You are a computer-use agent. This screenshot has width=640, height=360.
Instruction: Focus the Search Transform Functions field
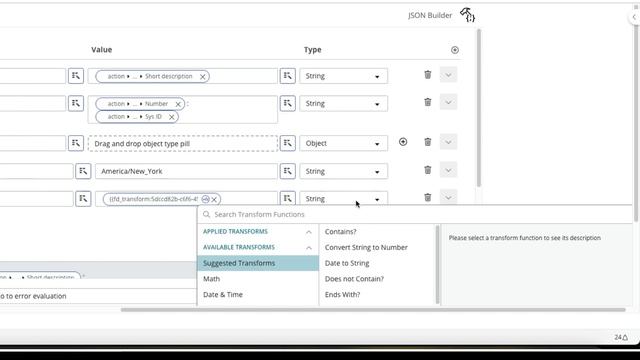tap(416, 214)
